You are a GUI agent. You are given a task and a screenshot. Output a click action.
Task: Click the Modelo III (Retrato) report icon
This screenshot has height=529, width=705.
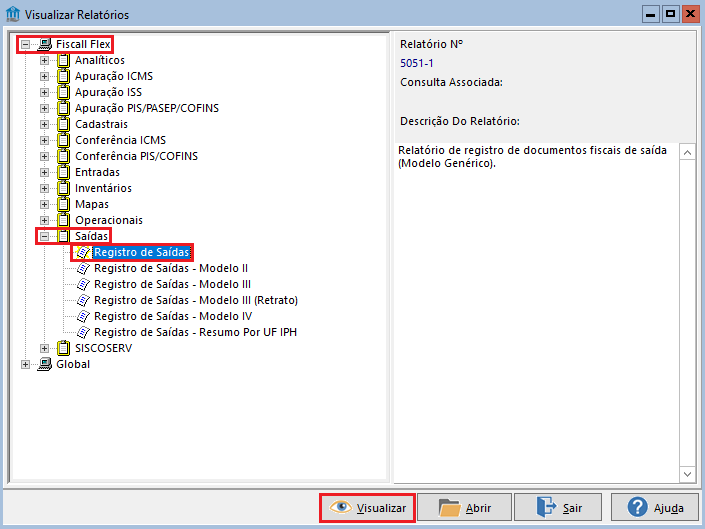click(83, 301)
